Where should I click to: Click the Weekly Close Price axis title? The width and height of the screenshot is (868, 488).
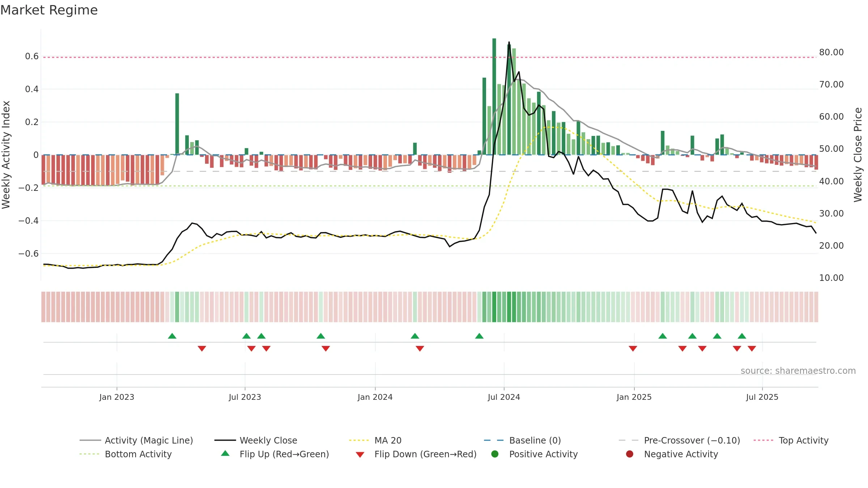point(858,155)
